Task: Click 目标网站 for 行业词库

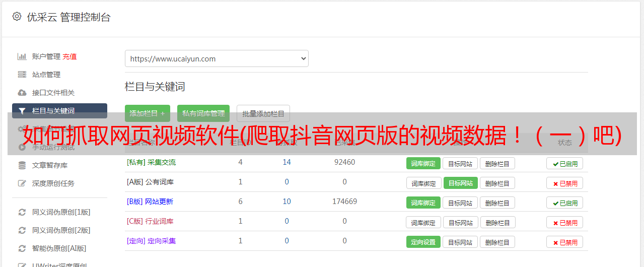Action: click(x=461, y=222)
